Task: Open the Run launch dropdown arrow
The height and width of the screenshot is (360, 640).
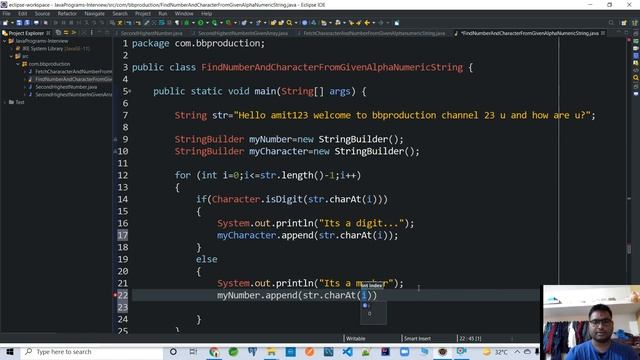Action: (x=207, y=23)
